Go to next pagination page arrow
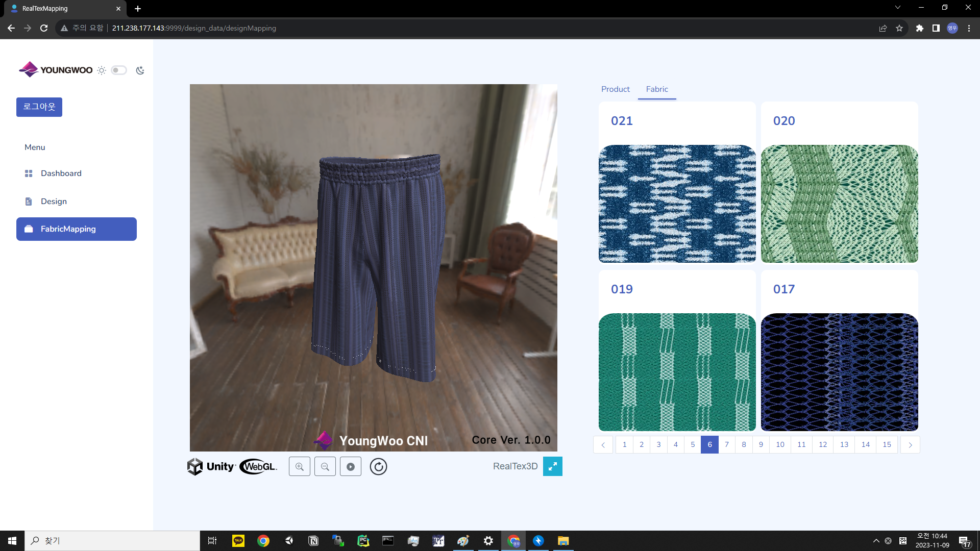Image resolution: width=980 pixels, height=551 pixels. (x=910, y=445)
